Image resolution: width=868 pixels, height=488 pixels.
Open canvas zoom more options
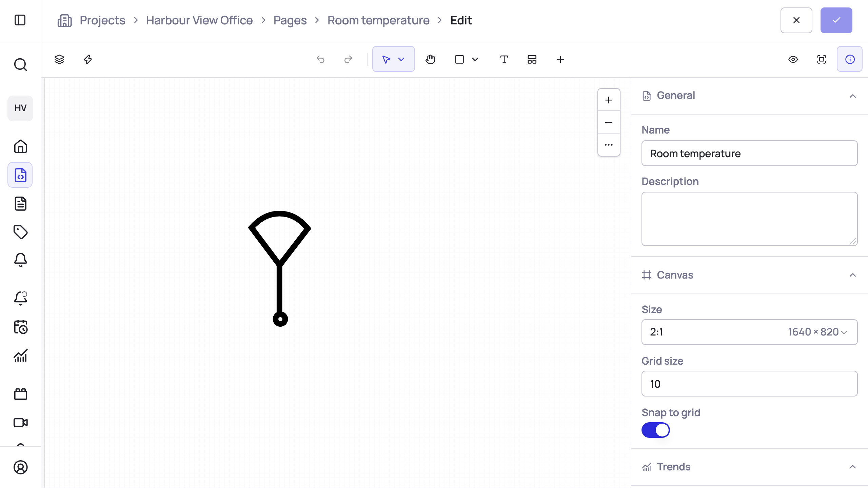tap(609, 145)
